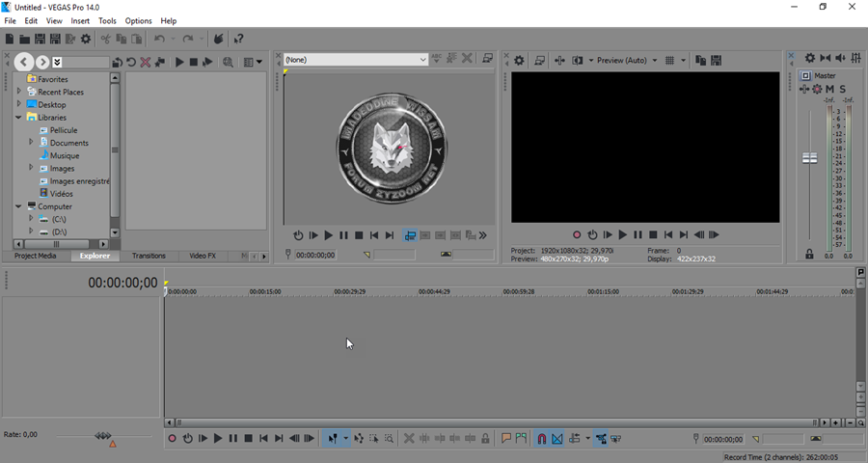
Task: Toggle Enable Snapping magnet icon
Action: click(x=542, y=439)
